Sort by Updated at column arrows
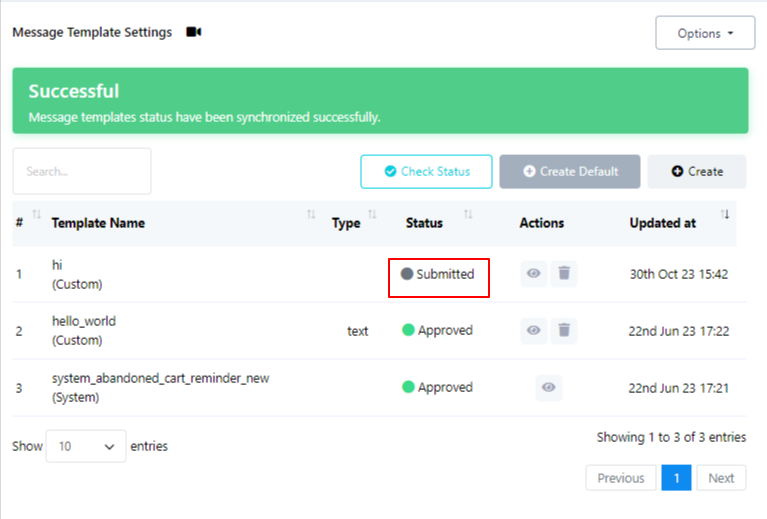This screenshot has height=519, width=767. pos(725,216)
